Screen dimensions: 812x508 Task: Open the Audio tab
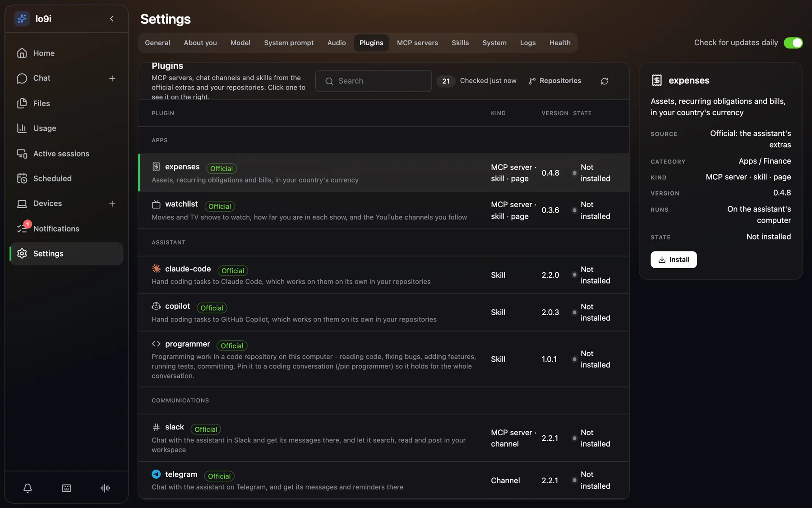click(337, 43)
